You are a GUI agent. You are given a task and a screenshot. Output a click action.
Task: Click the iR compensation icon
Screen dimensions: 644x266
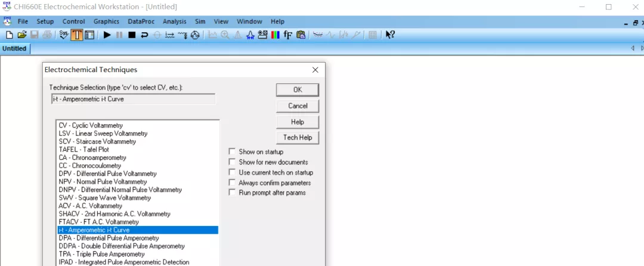point(169,35)
